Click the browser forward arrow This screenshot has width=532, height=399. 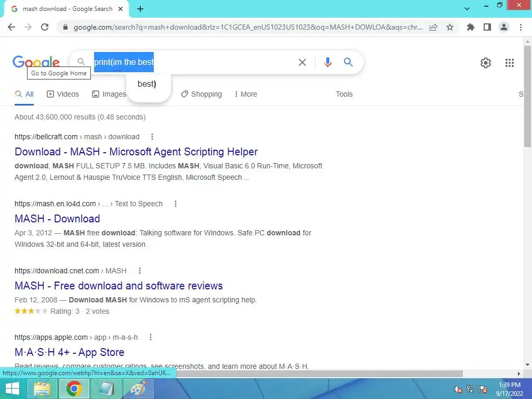tap(28, 27)
